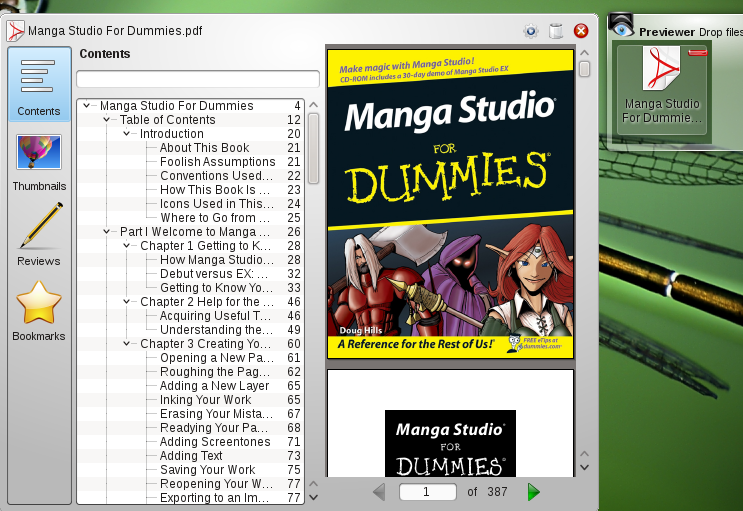This screenshot has height=511, width=743.
Task: Collapse the Table of Contents node
Action: pyautogui.click(x=106, y=119)
